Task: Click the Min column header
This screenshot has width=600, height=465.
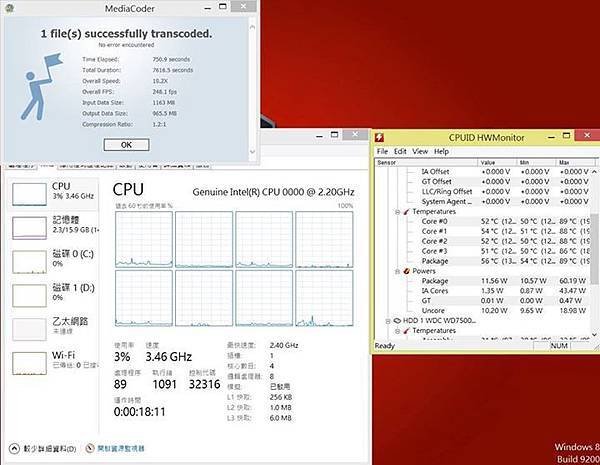Action: (537, 163)
